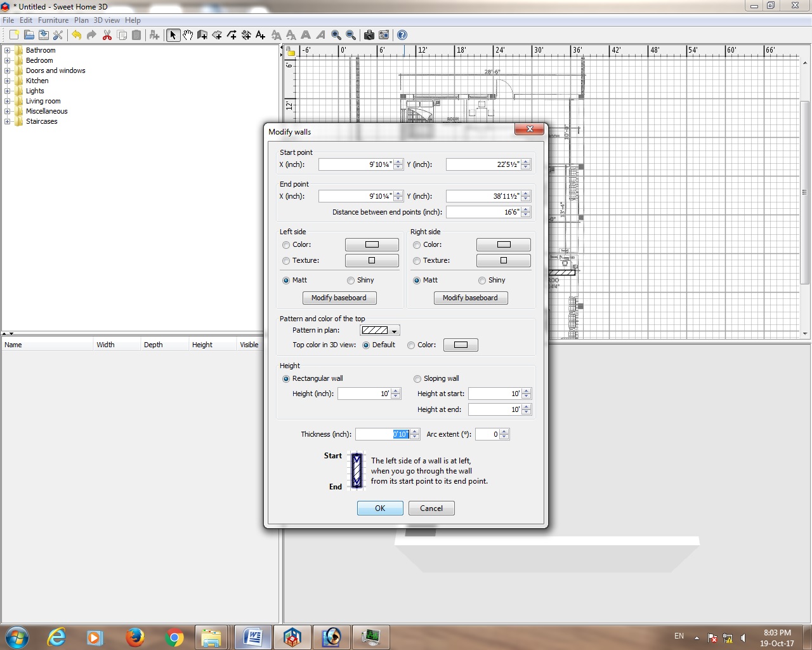This screenshot has height=650, width=812.
Task: Open the Pattern in plan dropdown
Action: (x=380, y=330)
